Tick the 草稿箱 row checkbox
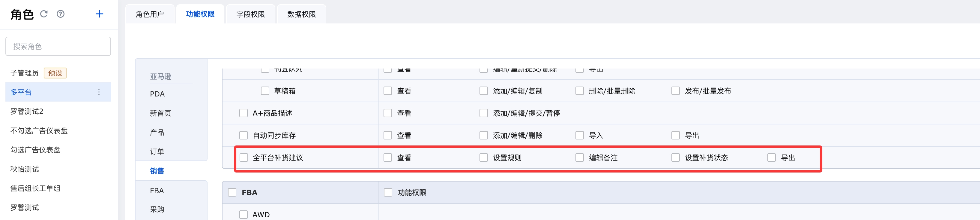Viewport: 980px width, 220px height. 265,91
